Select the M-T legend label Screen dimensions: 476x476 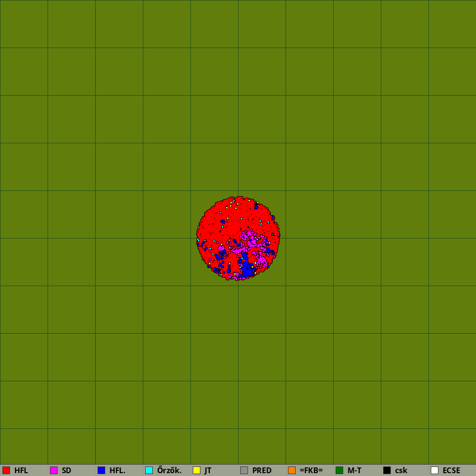pyautogui.click(x=355, y=471)
